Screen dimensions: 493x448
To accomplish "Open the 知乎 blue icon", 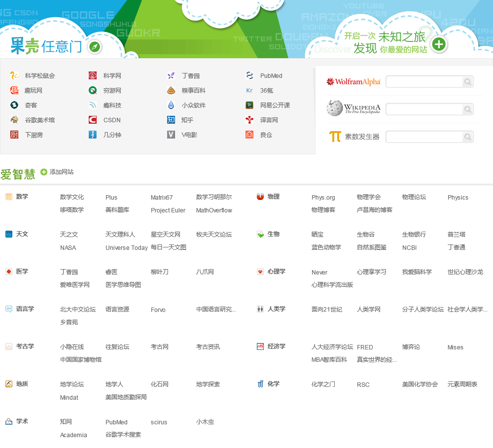I will [171, 120].
